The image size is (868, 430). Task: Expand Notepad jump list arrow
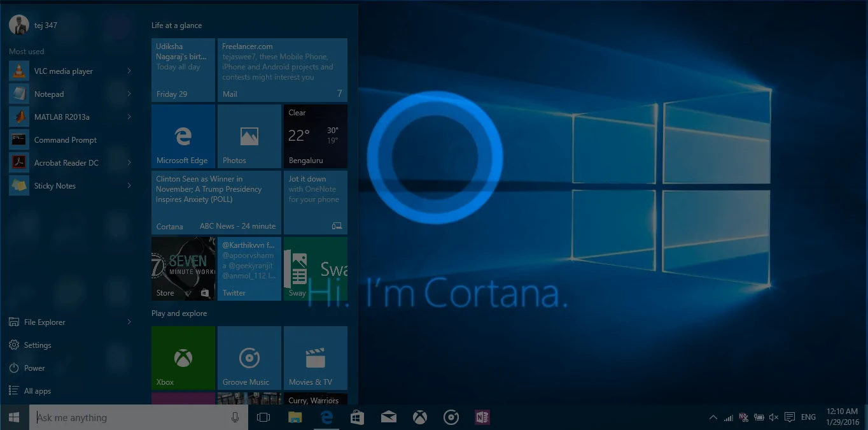click(x=129, y=94)
